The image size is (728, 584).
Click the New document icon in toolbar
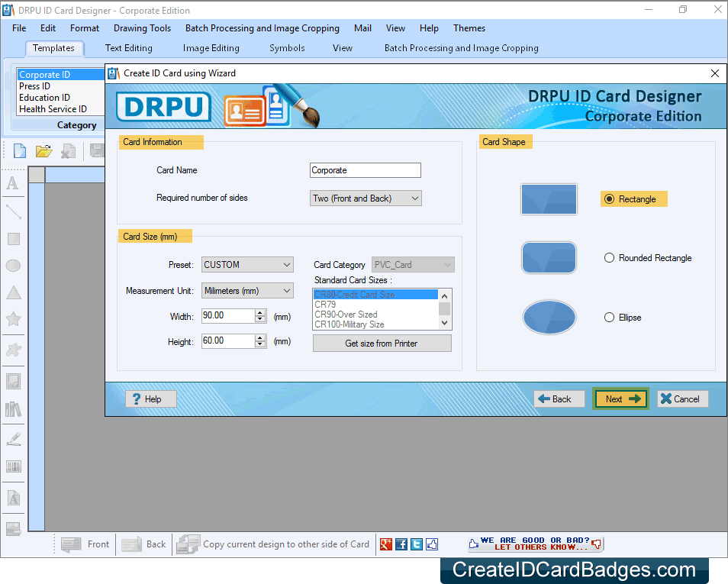pyautogui.click(x=20, y=151)
